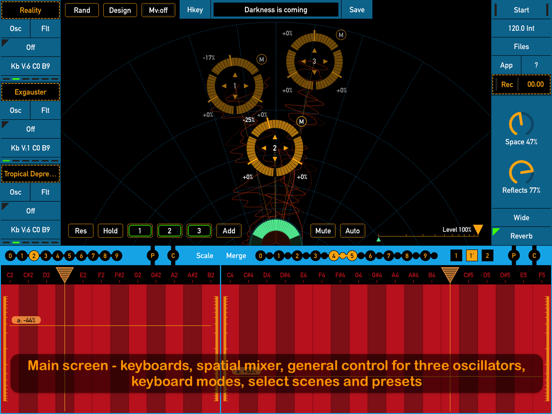The height and width of the screenshot is (414, 552).
Task: Open the Off selector under Exgauster
Action: coord(30,129)
